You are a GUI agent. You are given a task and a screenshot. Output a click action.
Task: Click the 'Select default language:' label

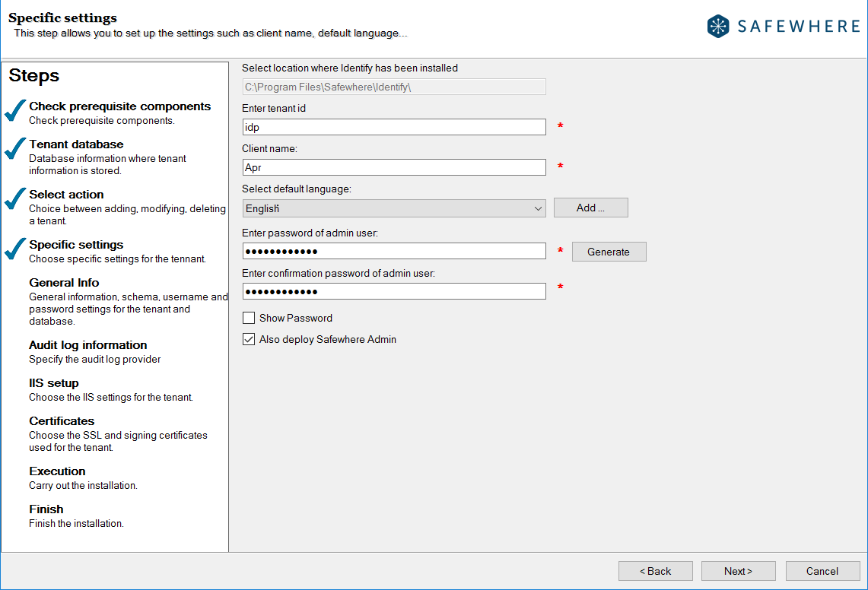296,189
